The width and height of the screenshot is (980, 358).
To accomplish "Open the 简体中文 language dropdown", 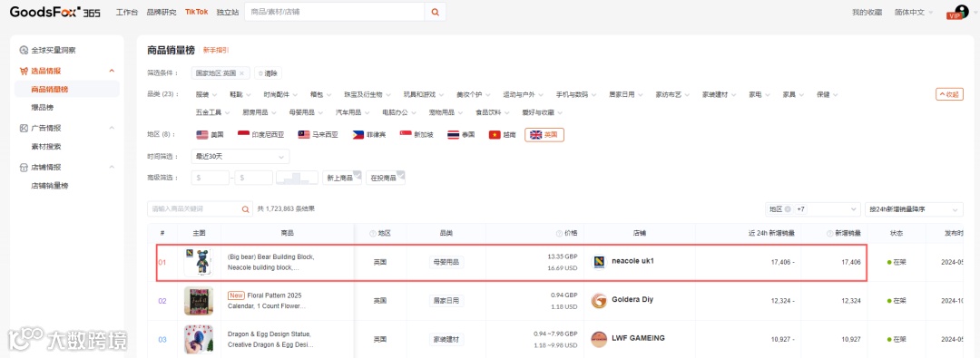I will 914,12.
